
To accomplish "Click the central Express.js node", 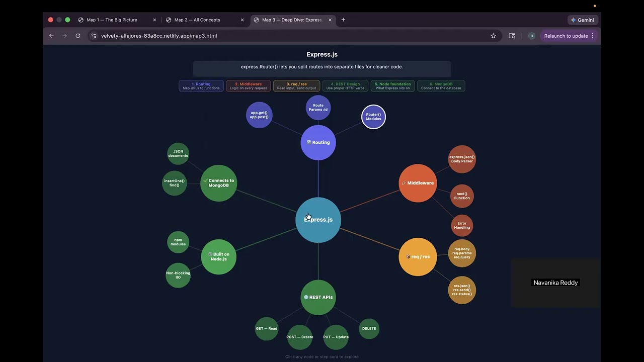I will click(318, 220).
